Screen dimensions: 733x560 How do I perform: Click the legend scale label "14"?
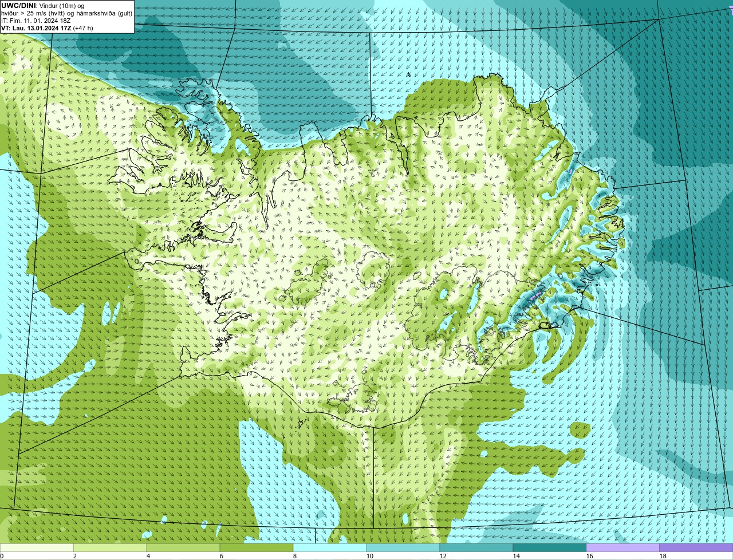click(x=517, y=556)
